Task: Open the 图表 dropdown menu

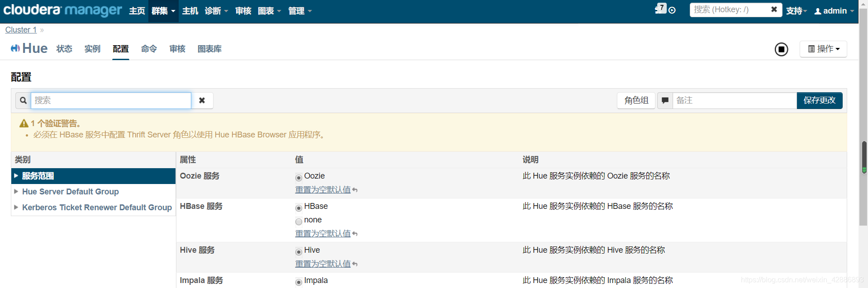Action: pos(269,11)
